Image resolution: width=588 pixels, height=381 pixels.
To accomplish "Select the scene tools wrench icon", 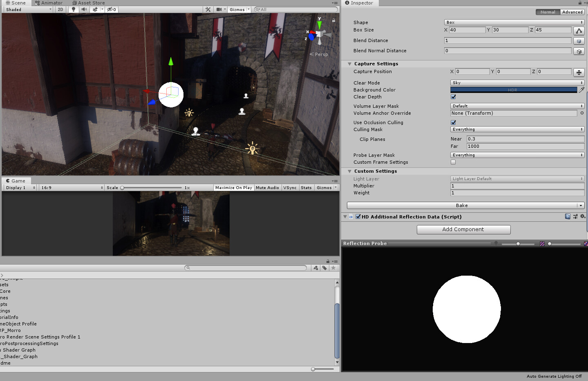I will point(208,9).
